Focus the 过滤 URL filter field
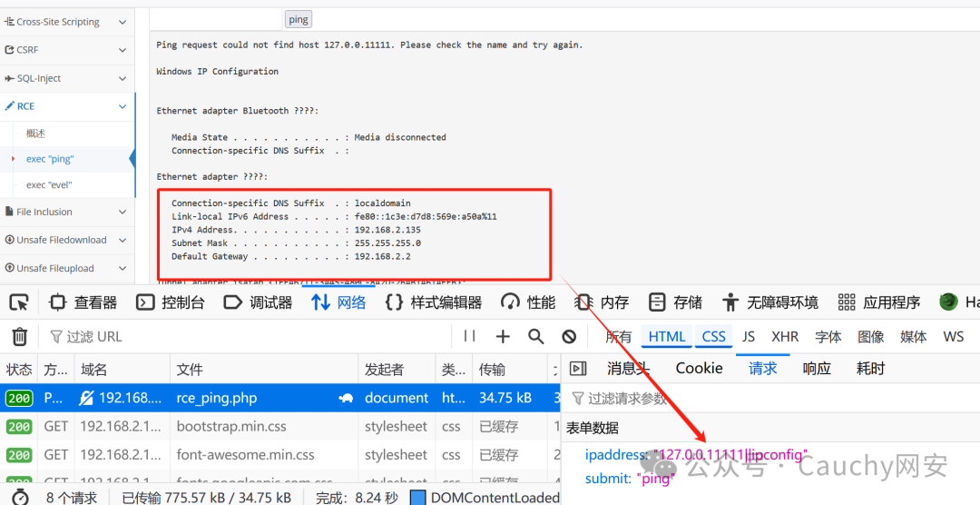Viewport: 980px width, 505px height. (250, 337)
